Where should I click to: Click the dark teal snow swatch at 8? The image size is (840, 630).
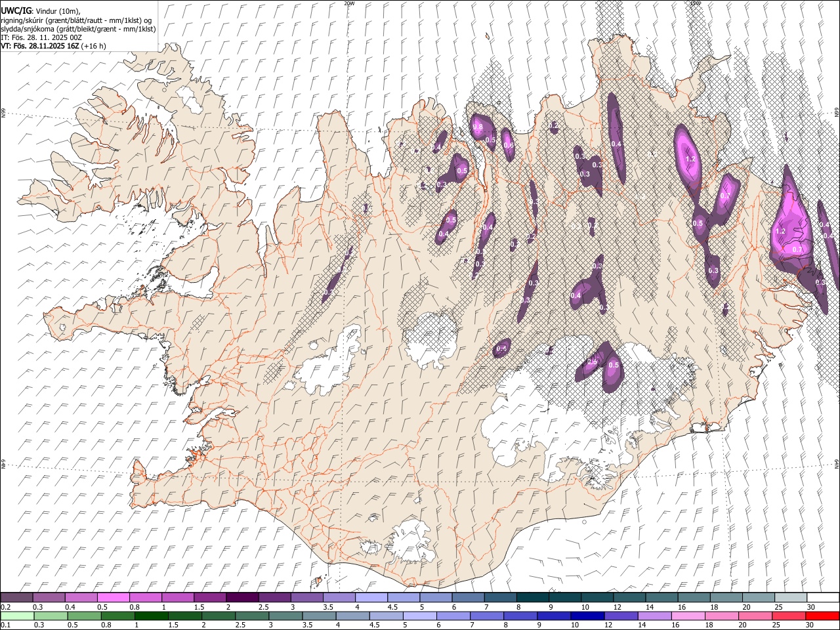[532, 597]
